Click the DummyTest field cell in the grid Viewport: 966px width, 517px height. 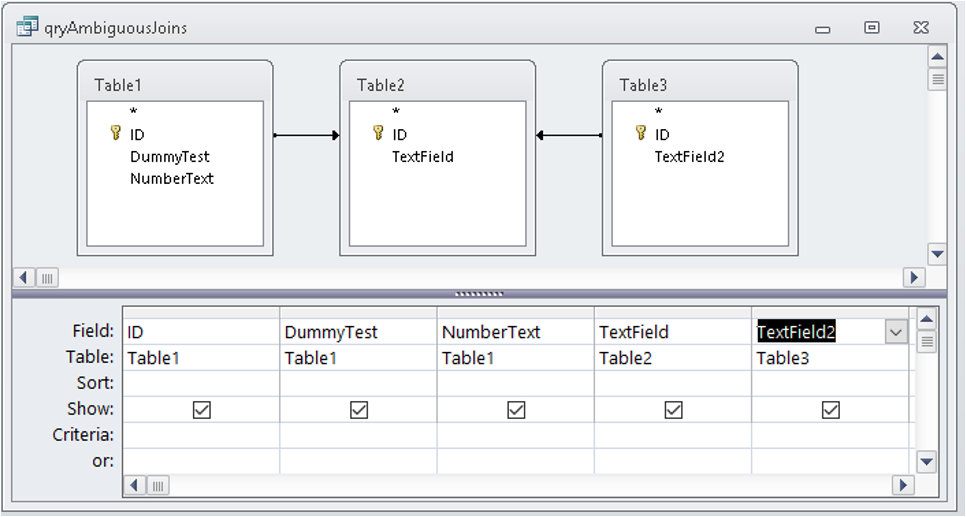pos(358,332)
